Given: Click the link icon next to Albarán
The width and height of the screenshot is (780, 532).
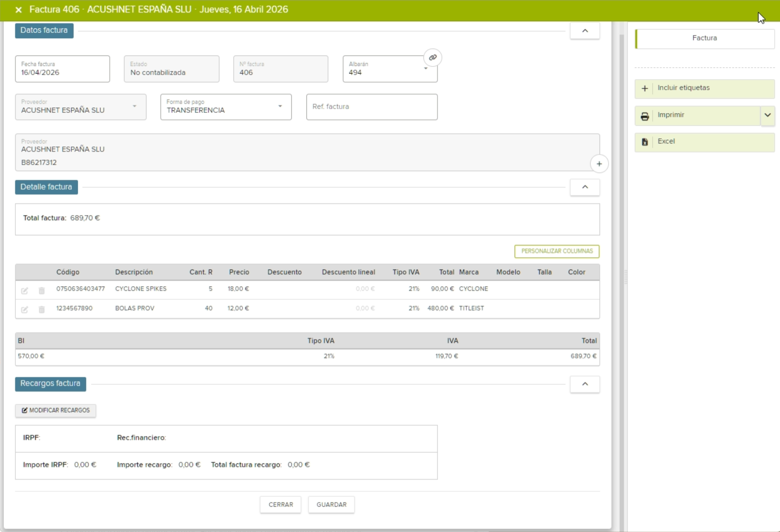Looking at the screenshot, I should pyautogui.click(x=432, y=58).
